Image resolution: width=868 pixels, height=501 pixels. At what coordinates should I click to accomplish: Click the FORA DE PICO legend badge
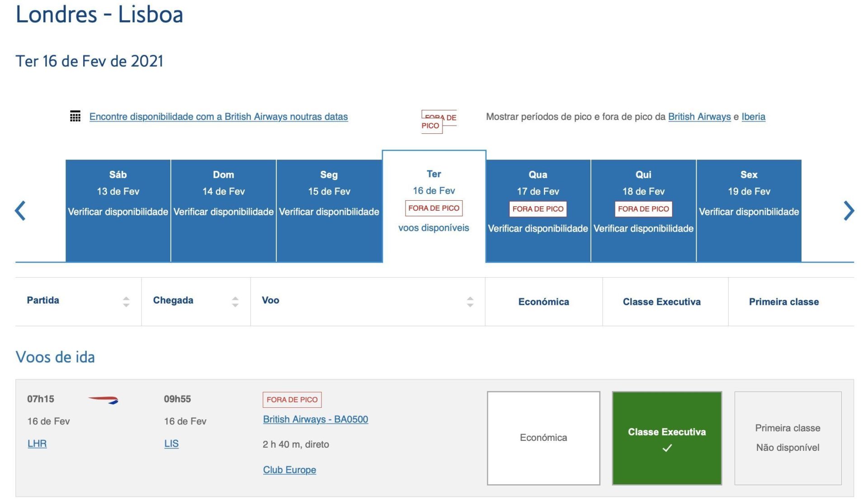[x=439, y=122]
